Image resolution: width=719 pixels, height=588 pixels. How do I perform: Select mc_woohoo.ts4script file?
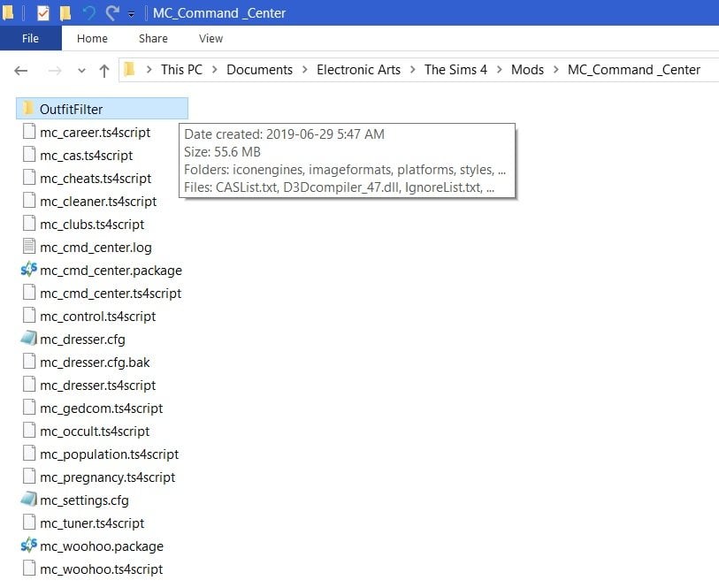102,569
